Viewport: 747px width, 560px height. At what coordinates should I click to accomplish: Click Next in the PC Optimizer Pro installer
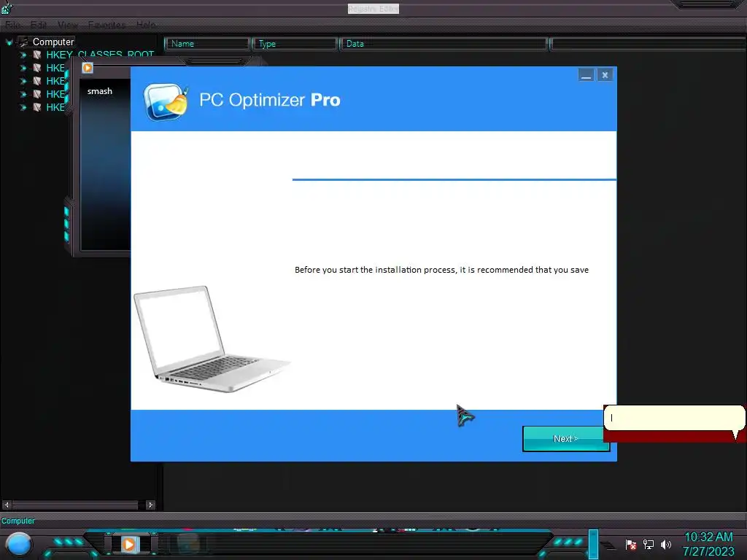click(565, 438)
